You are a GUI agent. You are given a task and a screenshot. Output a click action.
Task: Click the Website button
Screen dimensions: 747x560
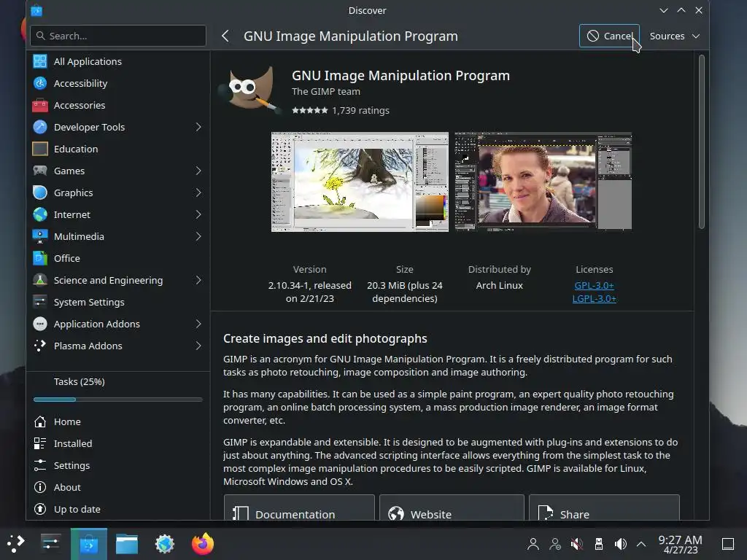(x=452, y=507)
